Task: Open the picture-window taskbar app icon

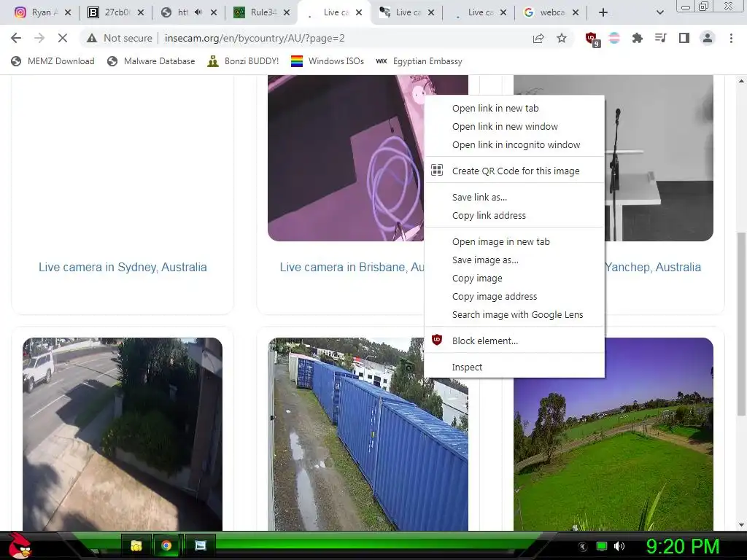Action: tap(201, 545)
